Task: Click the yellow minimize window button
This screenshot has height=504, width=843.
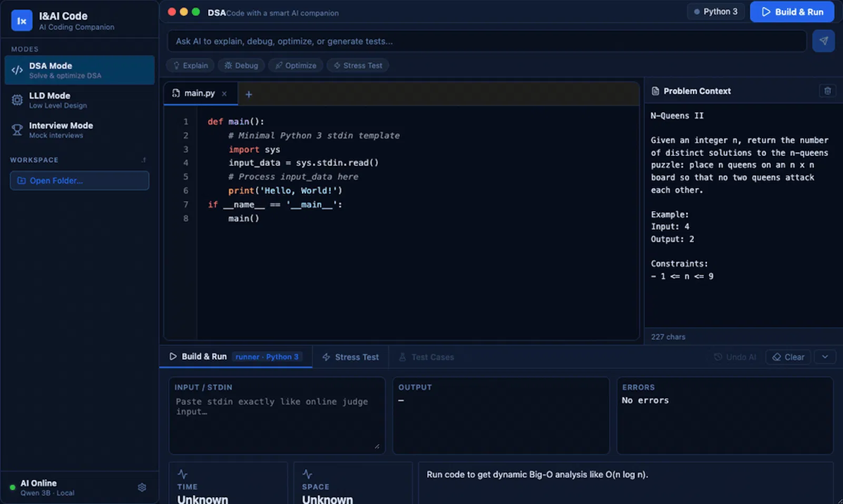Action: point(184,12)
